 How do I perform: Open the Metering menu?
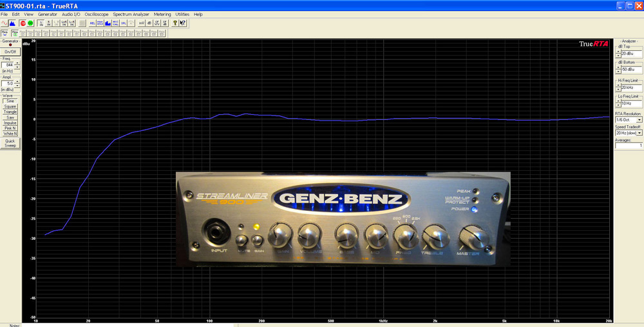click(162, 14)
